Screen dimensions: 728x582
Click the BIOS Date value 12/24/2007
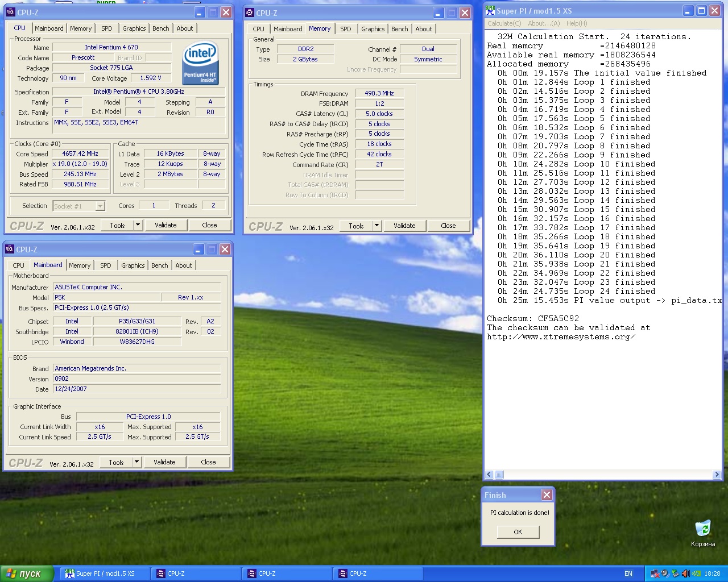(x=136, y=389)
